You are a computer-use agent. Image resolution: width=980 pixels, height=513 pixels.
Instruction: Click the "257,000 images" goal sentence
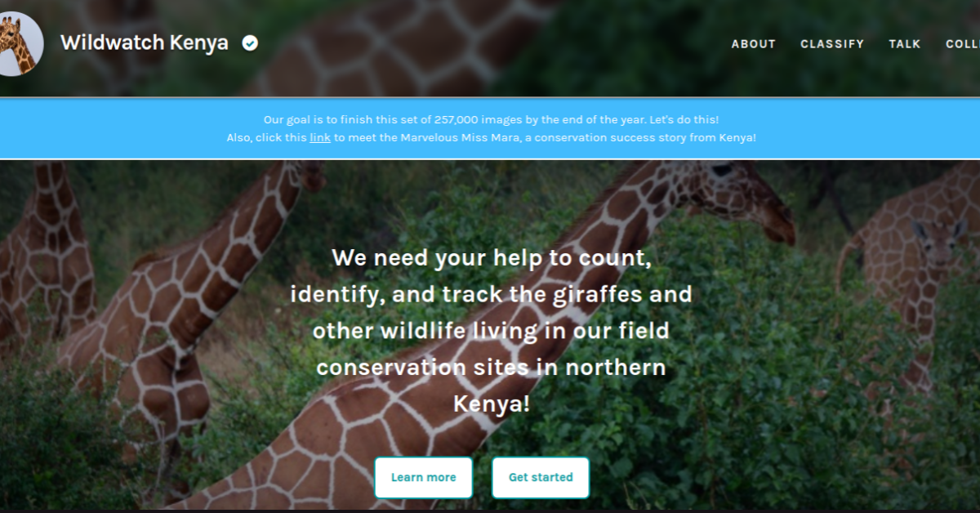pos(491,119)
